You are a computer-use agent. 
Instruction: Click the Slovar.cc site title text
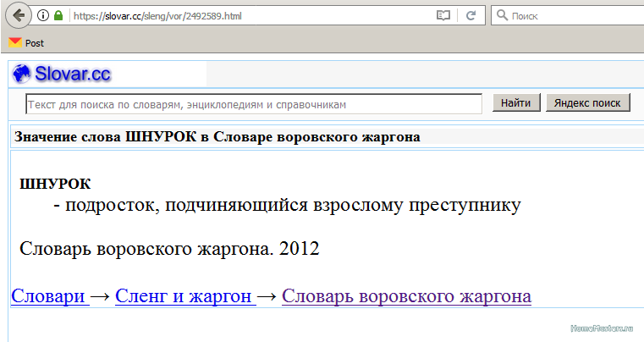[x=73, y=74]
